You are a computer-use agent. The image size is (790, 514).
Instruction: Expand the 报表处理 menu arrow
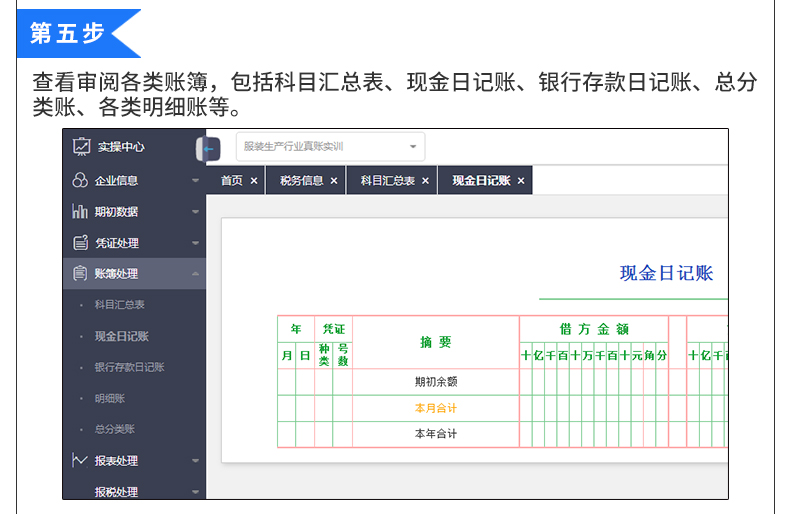click(195, 461)
